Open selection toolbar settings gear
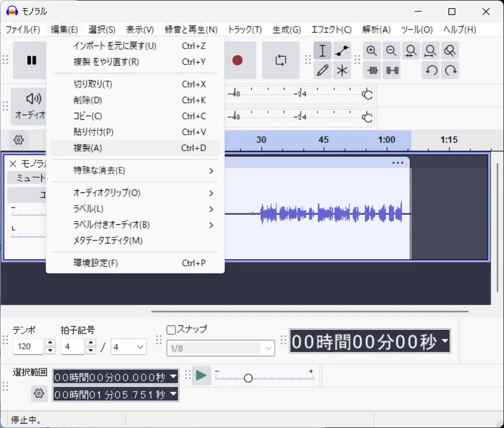504x428 pixels. click(39, 393)
